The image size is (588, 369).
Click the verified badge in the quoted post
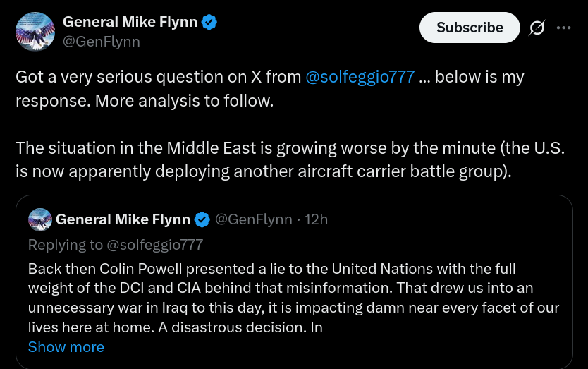pos(202,219)
